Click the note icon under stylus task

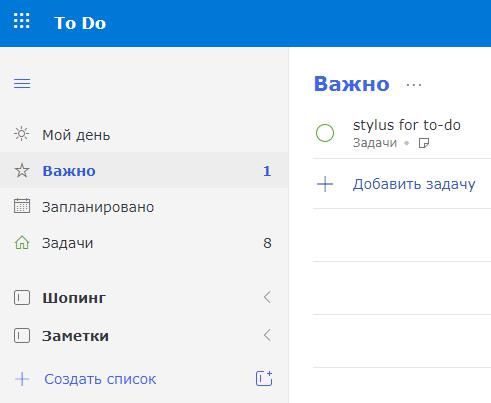coord(424,143)
